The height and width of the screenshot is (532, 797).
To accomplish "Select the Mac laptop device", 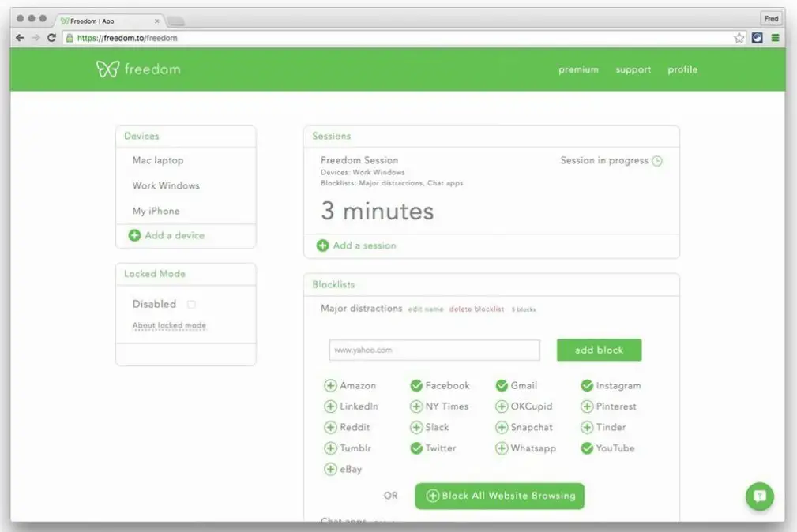I will pyautogui.click(x=158, y=160).
